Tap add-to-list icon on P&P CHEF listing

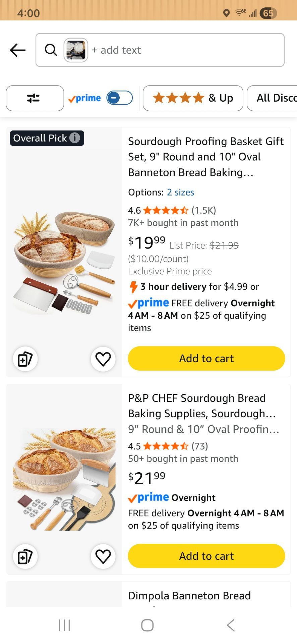(25, 556)
